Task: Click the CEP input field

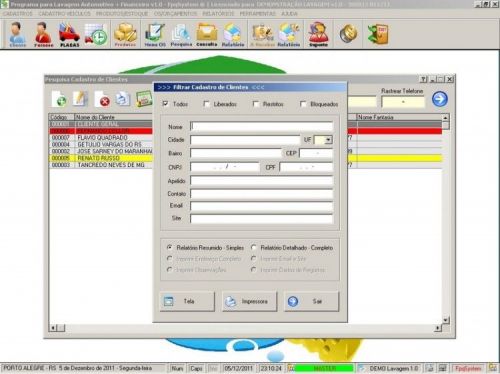Action: click(x=316, y=153)
